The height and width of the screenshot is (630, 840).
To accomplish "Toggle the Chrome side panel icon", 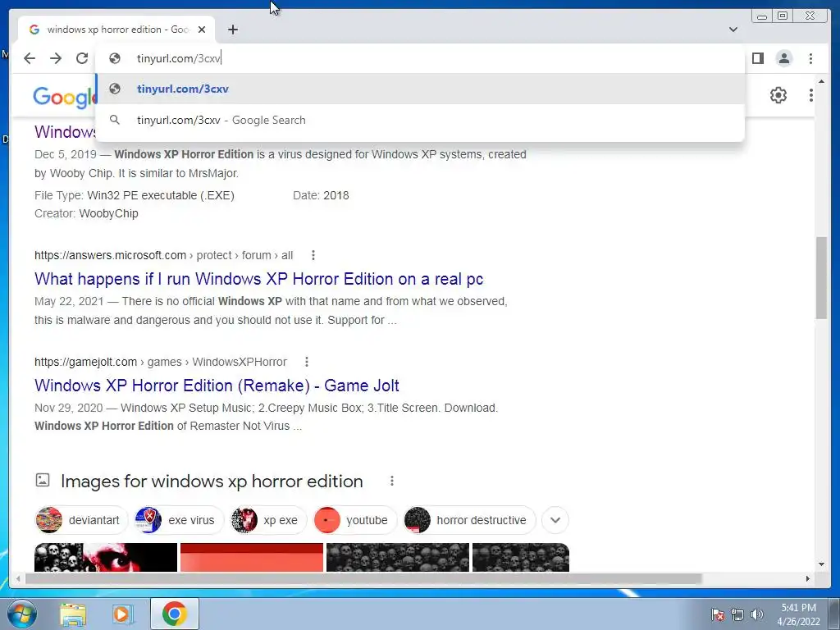I will point(757,58).
